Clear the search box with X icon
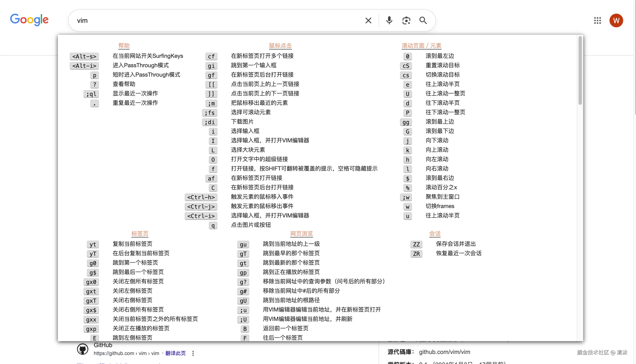Image resolution: width=636 pixels, height=364 pixels. [x=368, y=20]
